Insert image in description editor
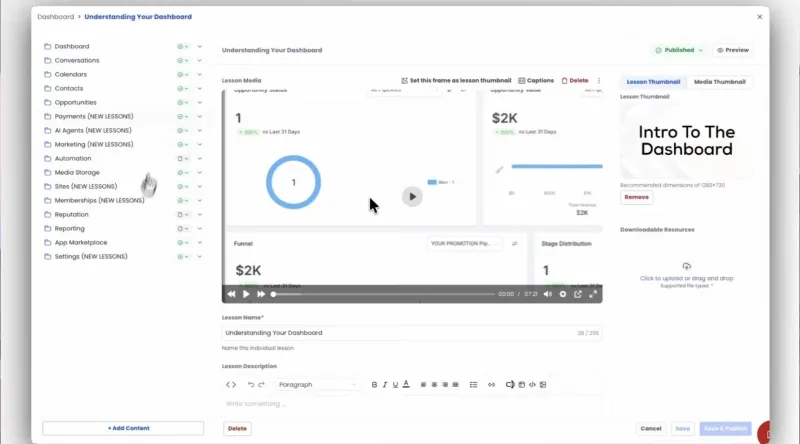Viewport: 800px width, 444px height. (x=543, y=385)
